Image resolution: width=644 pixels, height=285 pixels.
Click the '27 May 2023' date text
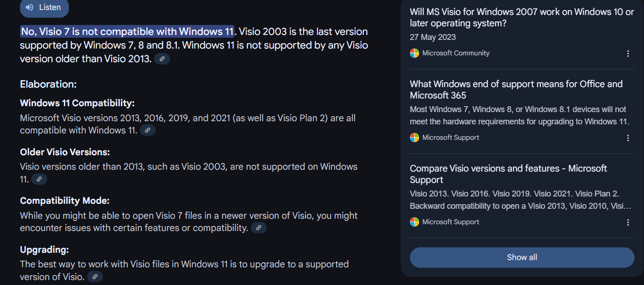point(433,37)
